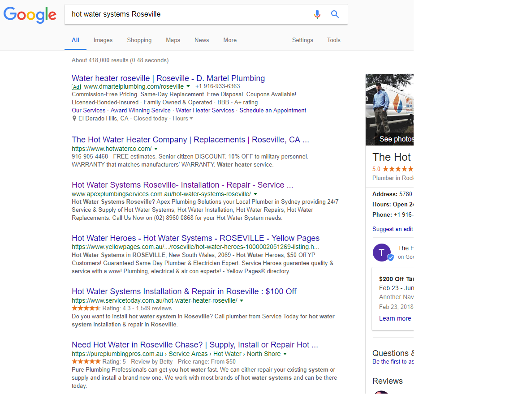Switch to the Images tab
The image size is (518, 420).
pyautogui.click(x=103, y=40)
